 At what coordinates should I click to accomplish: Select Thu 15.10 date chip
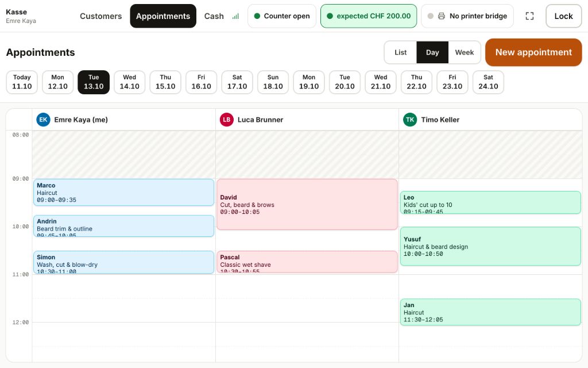165,82
